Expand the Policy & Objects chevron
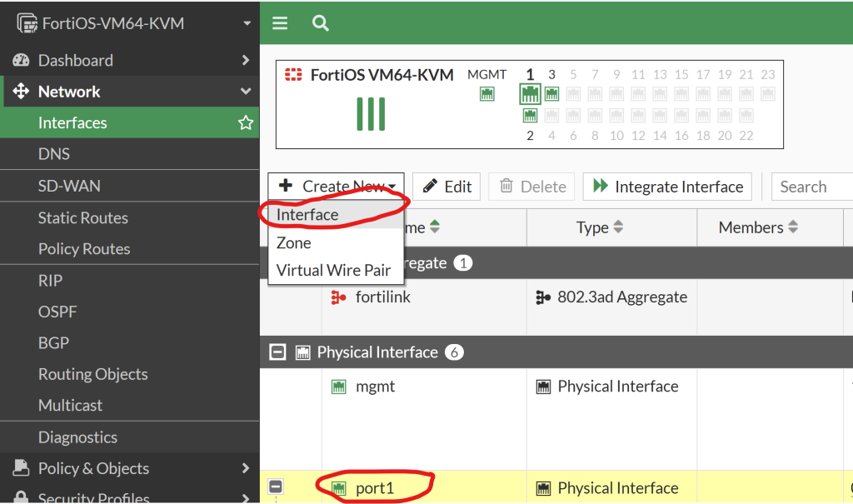853x504 pixels. coord(246,468)
